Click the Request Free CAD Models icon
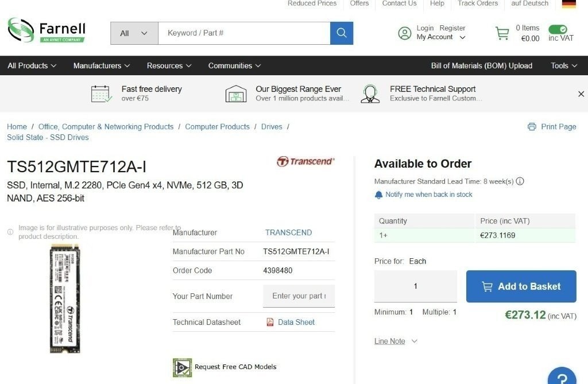 tap(182, 367)
